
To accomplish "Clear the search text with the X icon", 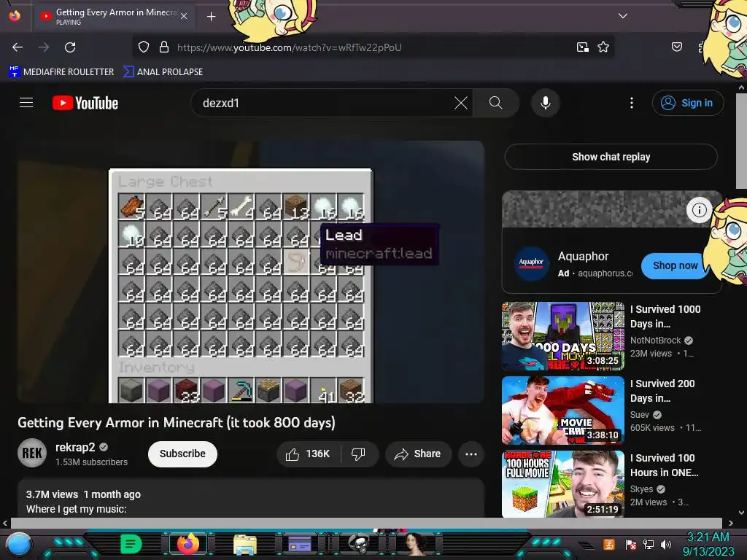I will pos(461,103).
